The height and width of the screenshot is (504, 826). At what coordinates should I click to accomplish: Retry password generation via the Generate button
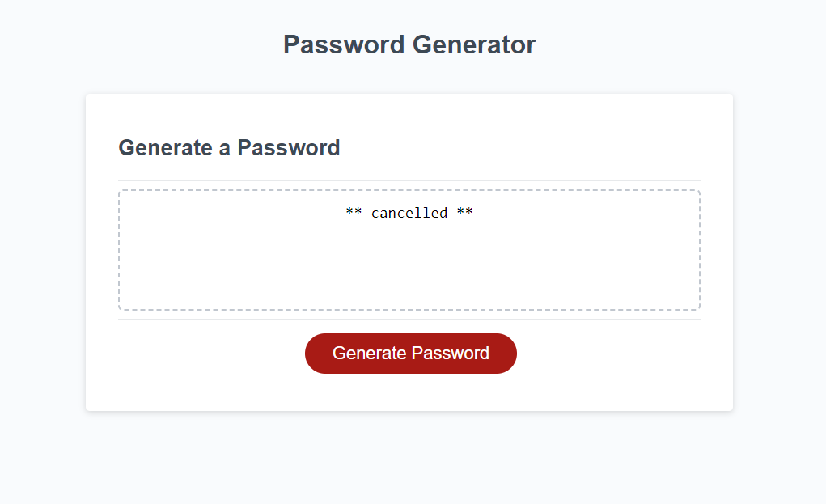point(410,354)
